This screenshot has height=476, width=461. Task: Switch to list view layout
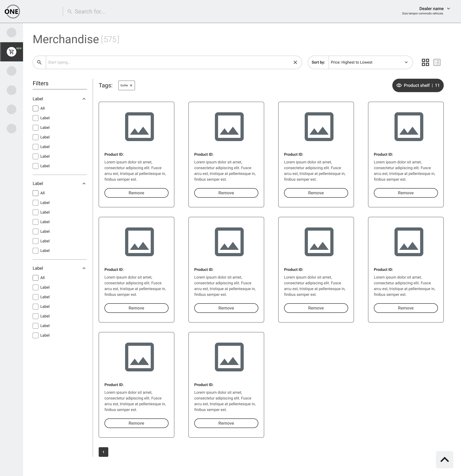(x=437, y=62)
